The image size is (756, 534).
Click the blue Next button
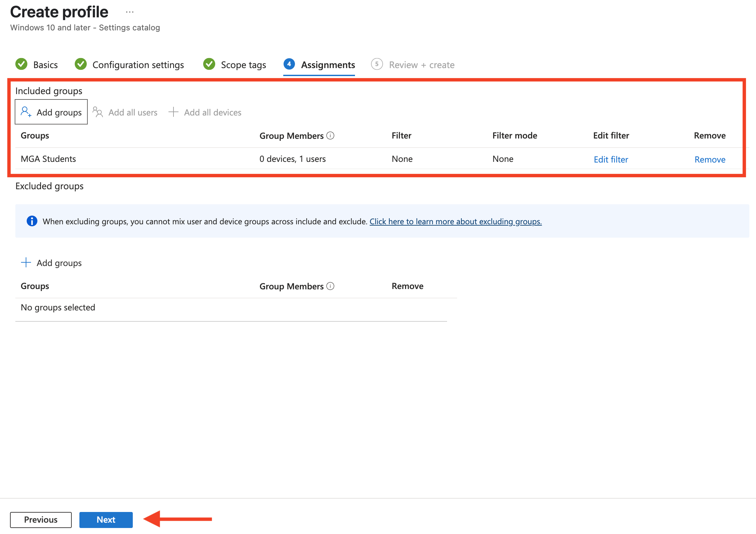pyautogui.click(x=106, y=520)
